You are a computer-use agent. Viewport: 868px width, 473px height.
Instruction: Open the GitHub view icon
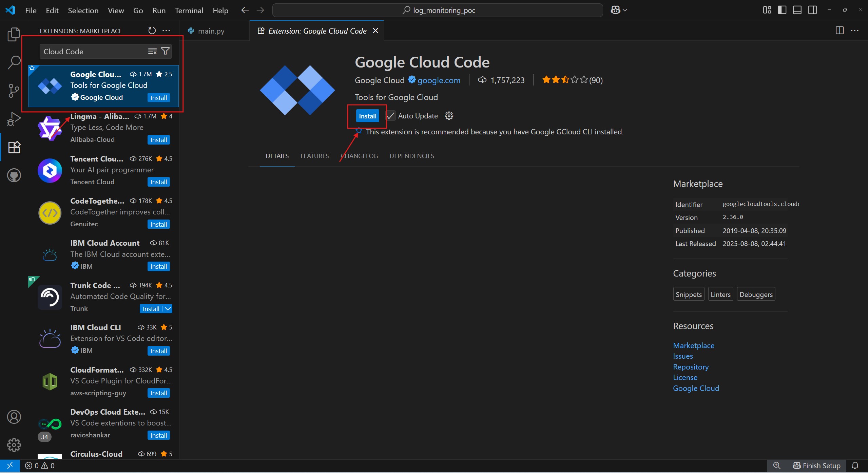tap(14, 175)
